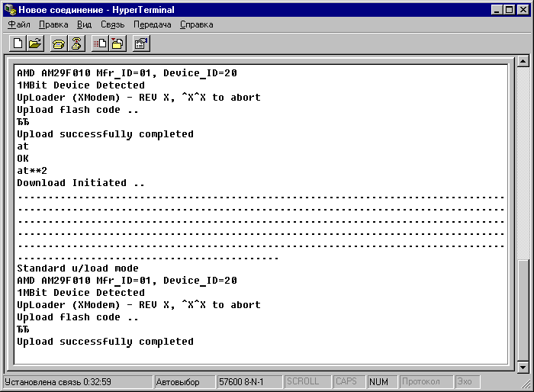Open the Вид menu

pyautogui.click(x=84, y=24)
